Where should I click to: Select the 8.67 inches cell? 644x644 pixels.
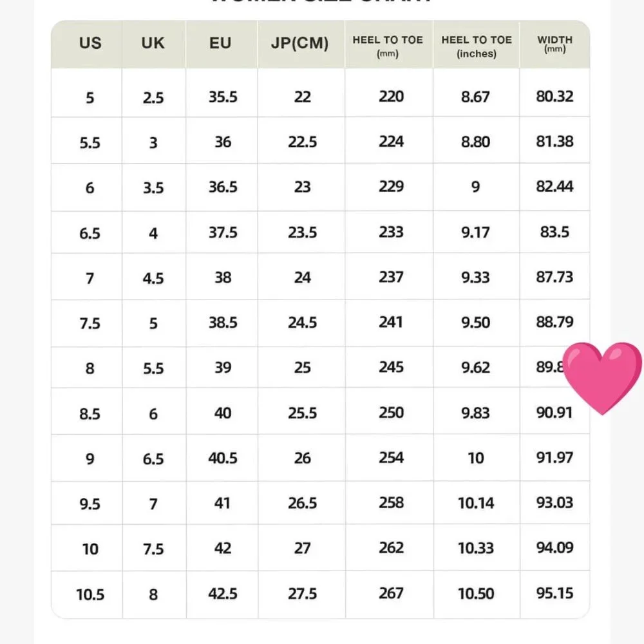coord(475,97)
